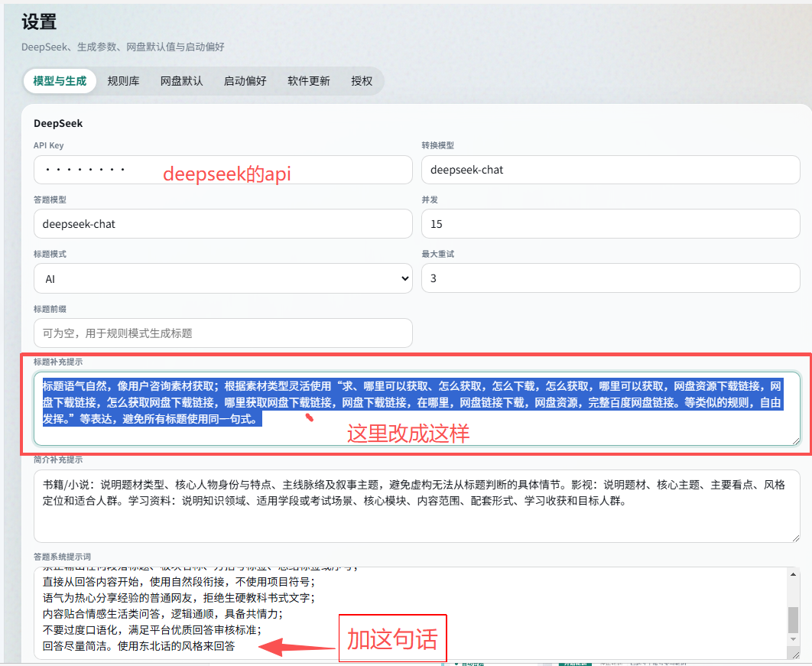The image size is (812, 666).
Task: Click the resize handle of 标题补充提示 textarea
Action: coord(795,441)
